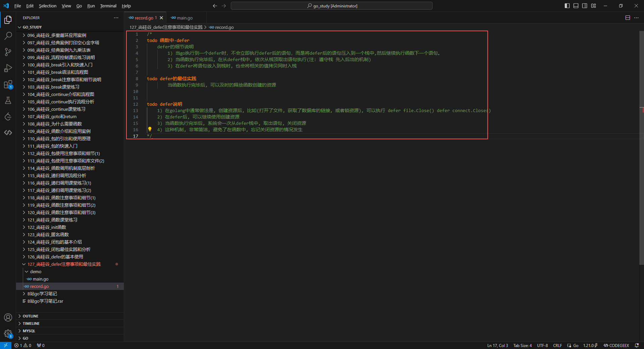The width and height of the screenshot is (644, 349).
Task: Expand the GO section in sidebar
Action: [x=70, y=338]
